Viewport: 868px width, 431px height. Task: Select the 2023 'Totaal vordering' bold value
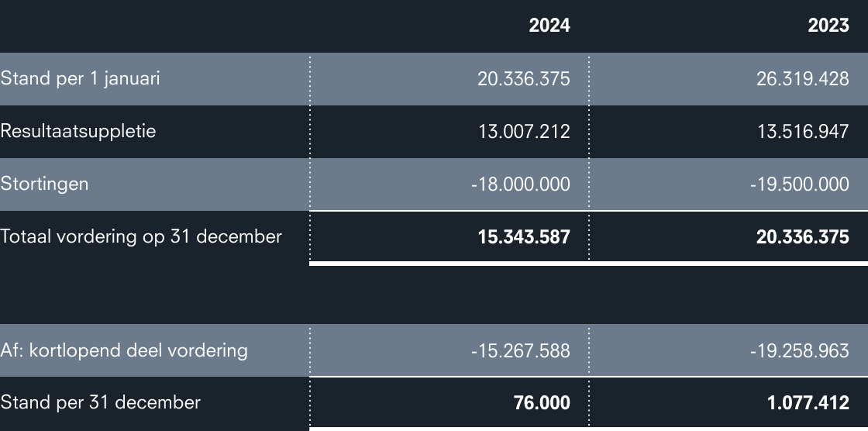tap(802, 237)
